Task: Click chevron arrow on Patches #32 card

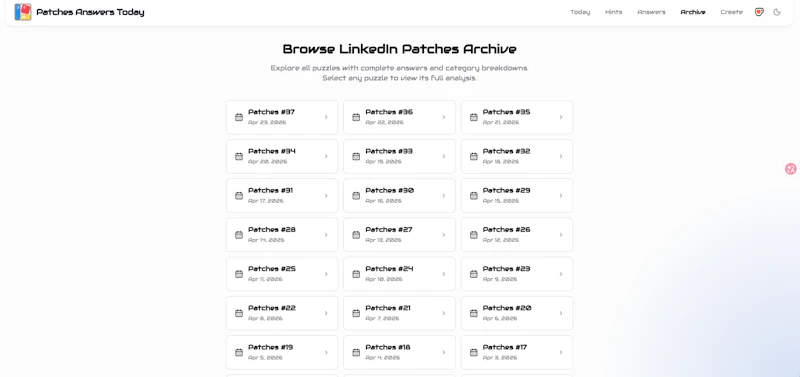Action: (x=561, y=157)
